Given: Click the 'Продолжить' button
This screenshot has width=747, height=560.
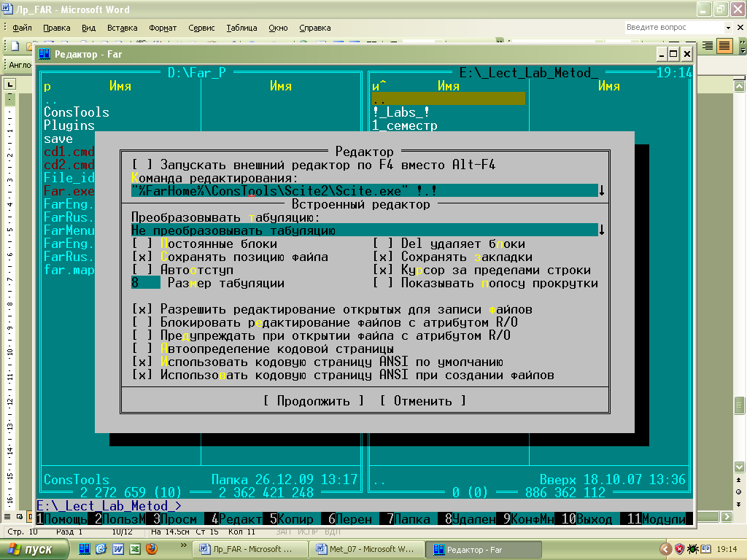Looking at the screenshot, I should (314, 401).
